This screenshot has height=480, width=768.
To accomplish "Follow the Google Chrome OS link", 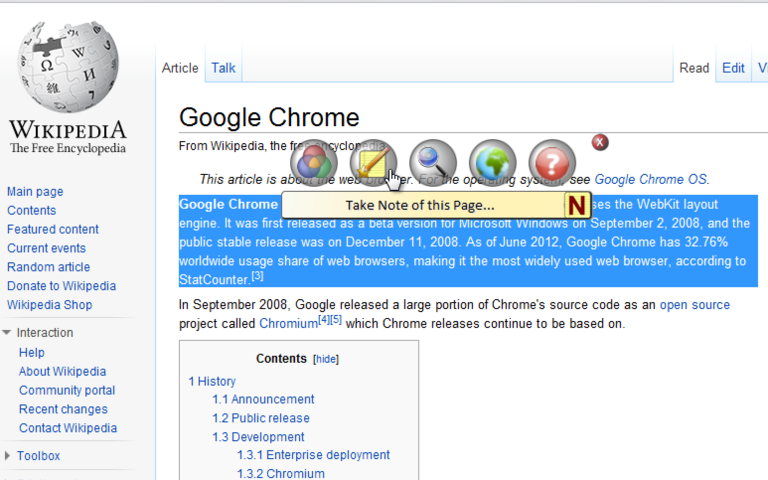I will pos(651,179).
